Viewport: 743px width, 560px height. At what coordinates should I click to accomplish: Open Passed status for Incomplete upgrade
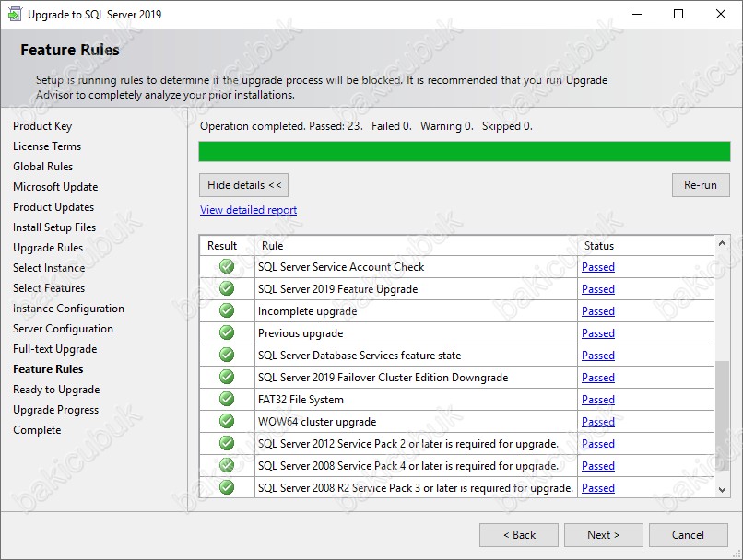598,311
